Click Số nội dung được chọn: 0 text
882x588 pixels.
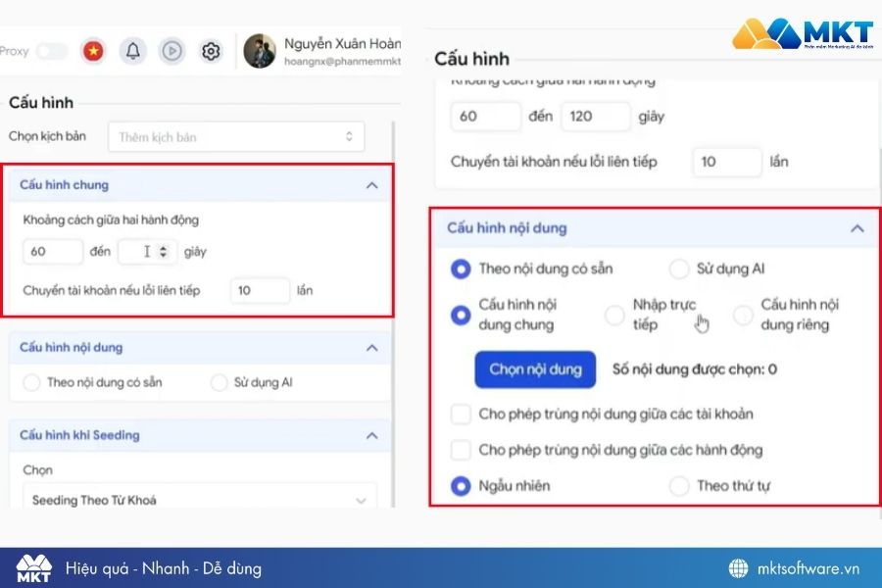click(x=695, y=369)
